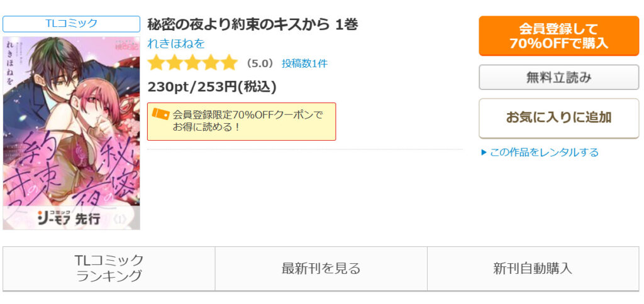View reviews via 投稿数1件 link
The height and width of the screenshot is (304, 644).
click(305, 63)
